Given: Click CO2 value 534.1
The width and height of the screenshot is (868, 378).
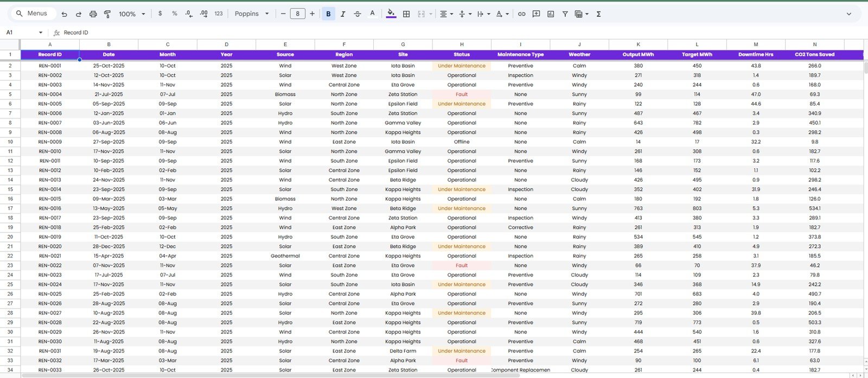Looking at the screenshot, I should 815,209.
